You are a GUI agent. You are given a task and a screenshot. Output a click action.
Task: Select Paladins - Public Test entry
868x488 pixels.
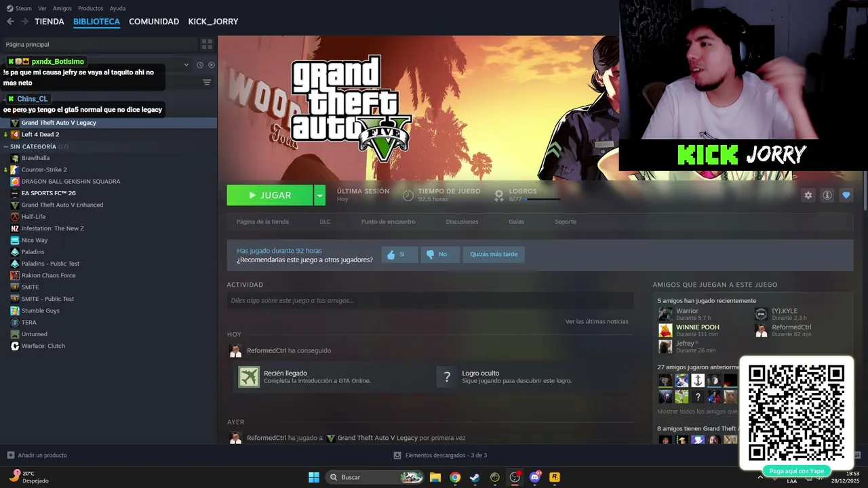50,264
